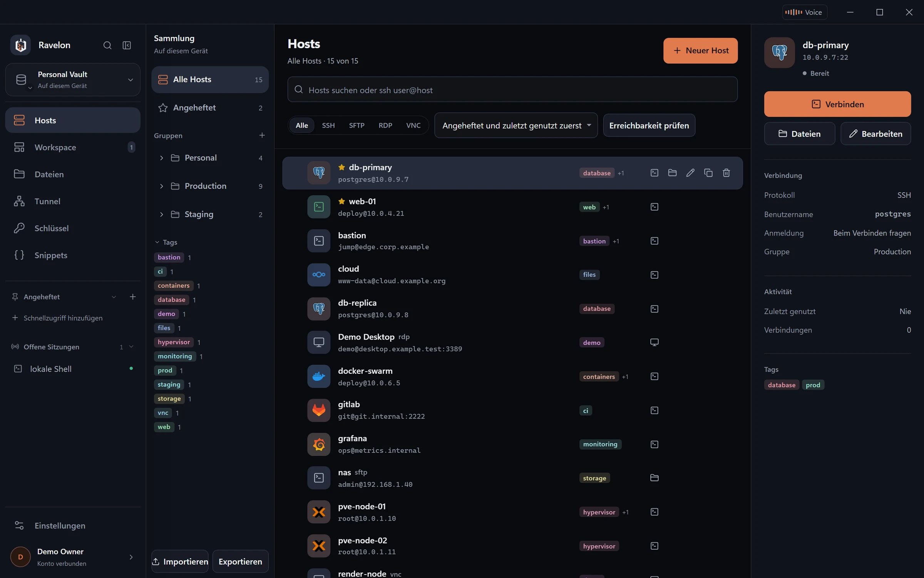Click the Bearbeiten button in details panel
Screen dimensions: 924x578
[x=875, y=134]
